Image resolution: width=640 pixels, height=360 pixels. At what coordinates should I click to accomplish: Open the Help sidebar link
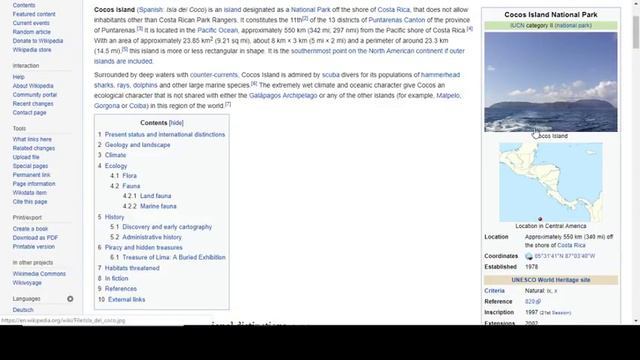[18, 77]
